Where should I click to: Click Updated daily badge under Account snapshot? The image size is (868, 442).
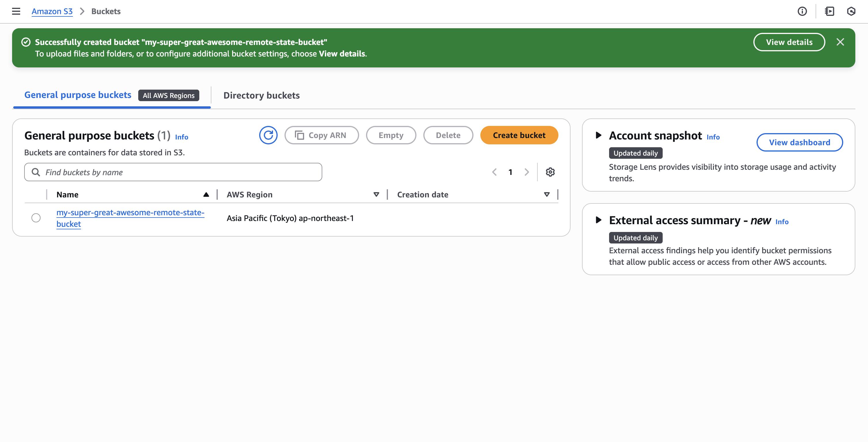636,153
